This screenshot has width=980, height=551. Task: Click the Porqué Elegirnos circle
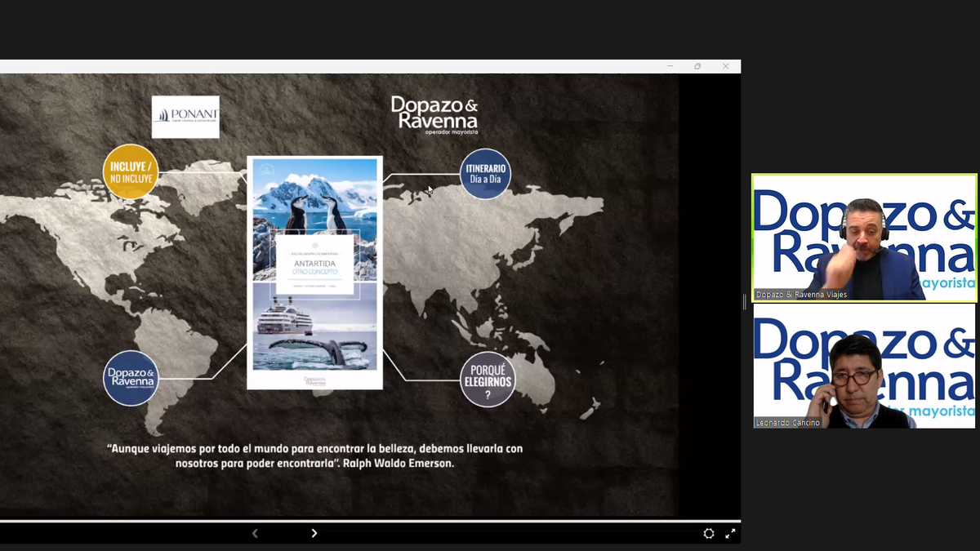pos(488,380)
